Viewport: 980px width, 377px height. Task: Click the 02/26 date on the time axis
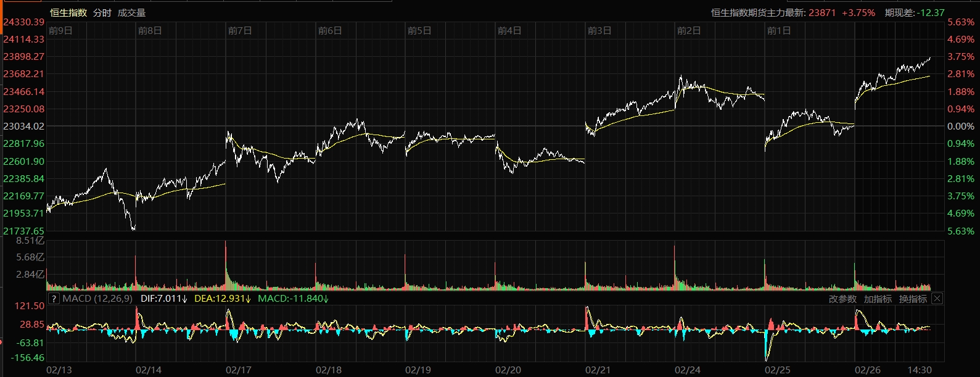coord(868,370)
